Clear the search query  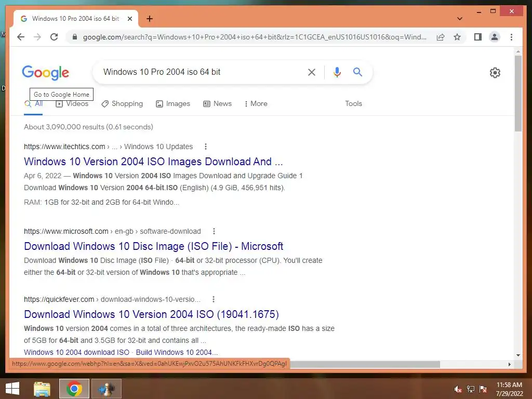[312, 72]
